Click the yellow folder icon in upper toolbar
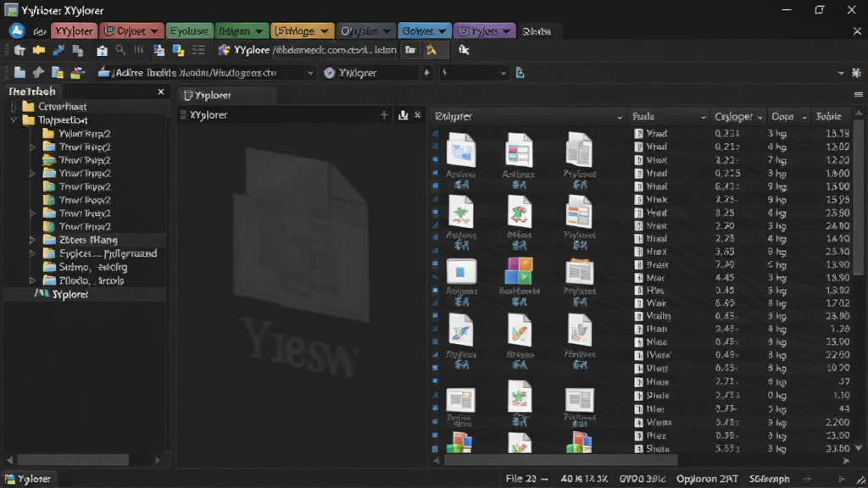 (x=39, y=50)
